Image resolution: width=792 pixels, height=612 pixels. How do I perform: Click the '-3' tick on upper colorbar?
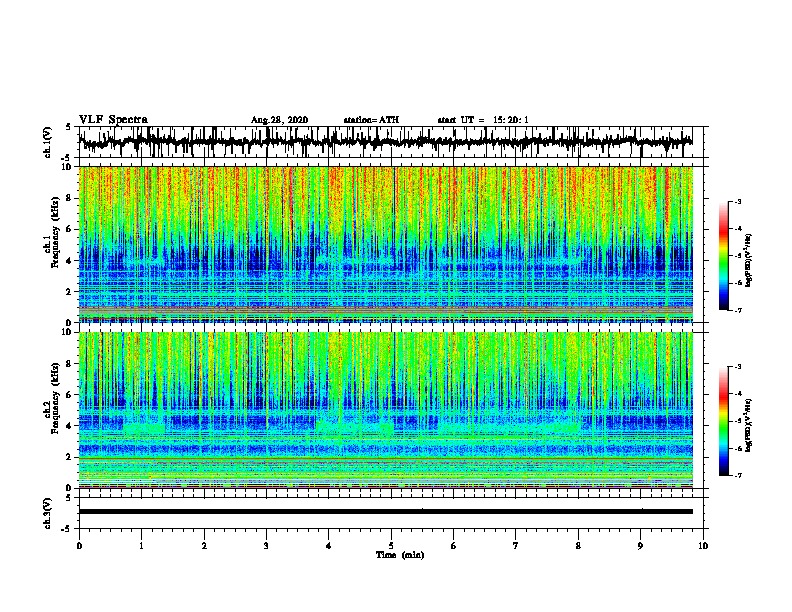click(x=738, y=201)
